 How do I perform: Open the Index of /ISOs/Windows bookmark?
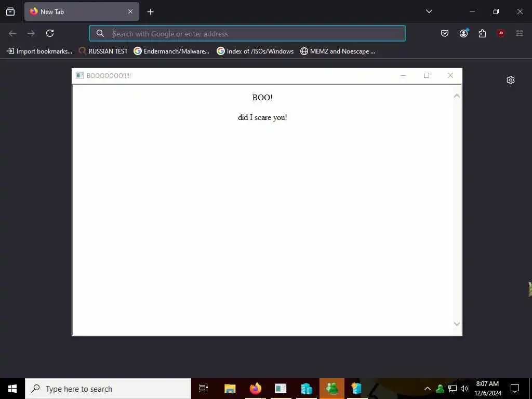point(255,51)
